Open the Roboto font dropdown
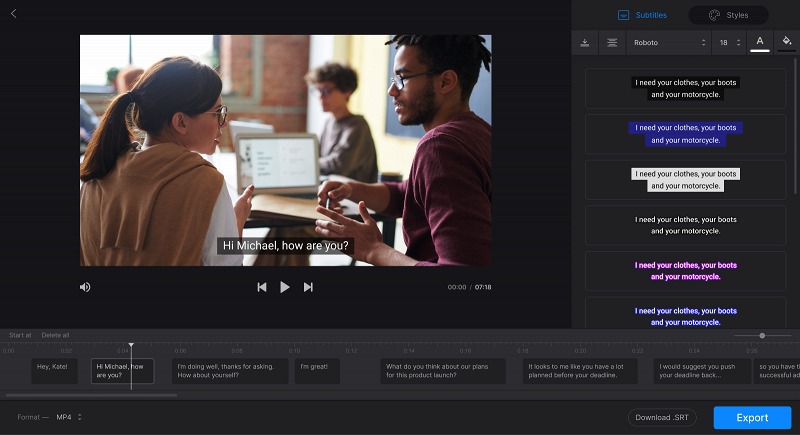Screen dimensions: 800x435 tap(669, 42)
